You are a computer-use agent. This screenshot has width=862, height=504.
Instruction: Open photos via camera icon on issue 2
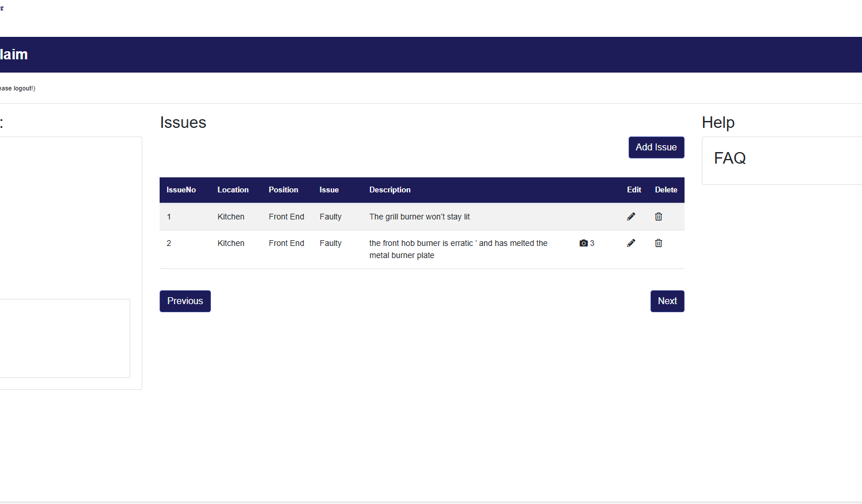point(584,243)
